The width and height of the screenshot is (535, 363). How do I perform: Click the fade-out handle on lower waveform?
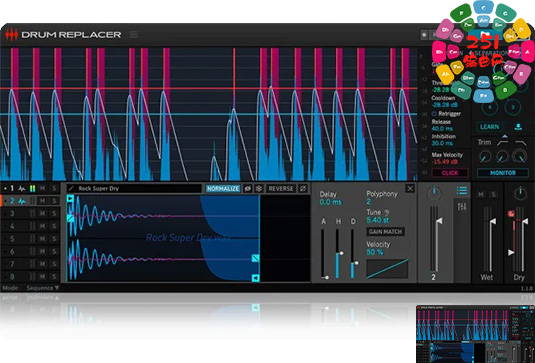(256, 258)
